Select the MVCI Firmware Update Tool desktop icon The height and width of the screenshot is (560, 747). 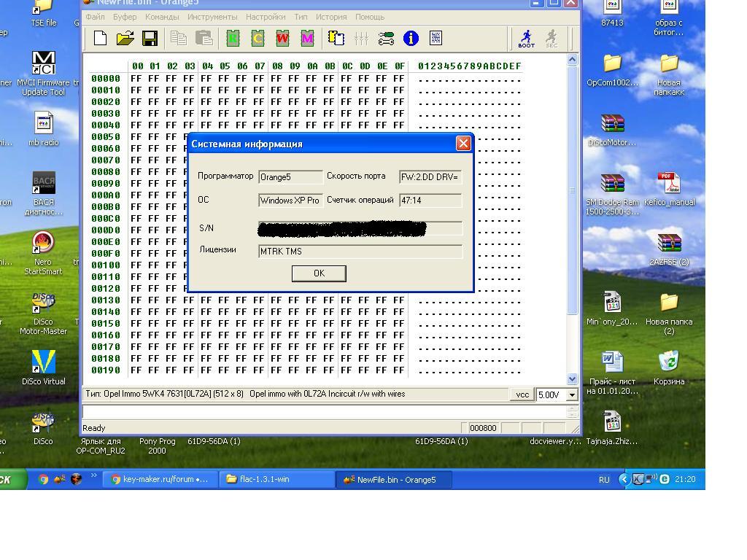(x=43, y=74)
